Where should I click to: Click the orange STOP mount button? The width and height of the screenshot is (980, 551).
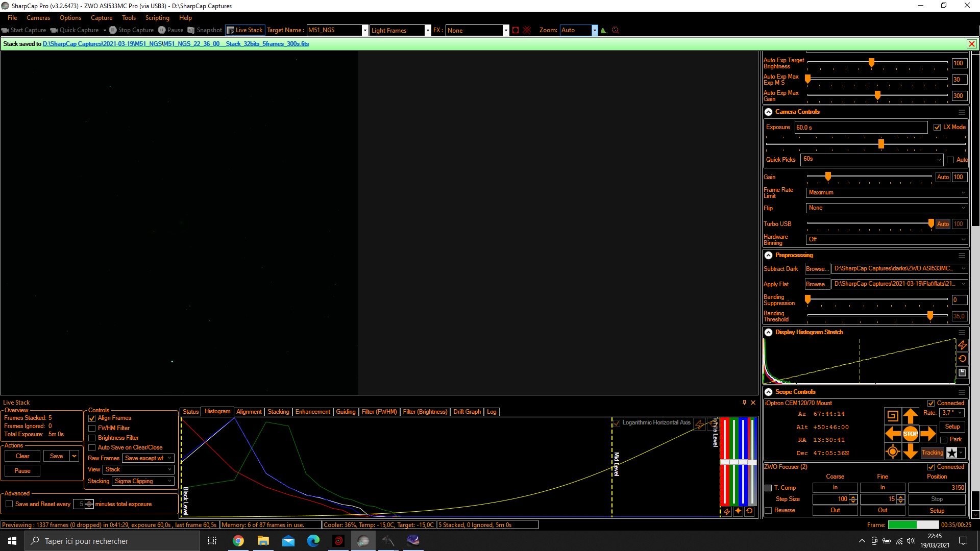(x=911, y=434)
